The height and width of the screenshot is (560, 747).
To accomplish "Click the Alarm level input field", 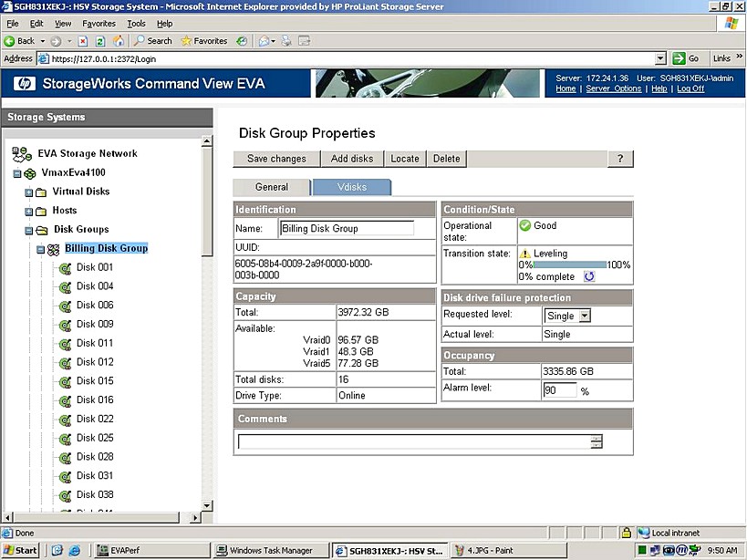I will click(560, 391).
